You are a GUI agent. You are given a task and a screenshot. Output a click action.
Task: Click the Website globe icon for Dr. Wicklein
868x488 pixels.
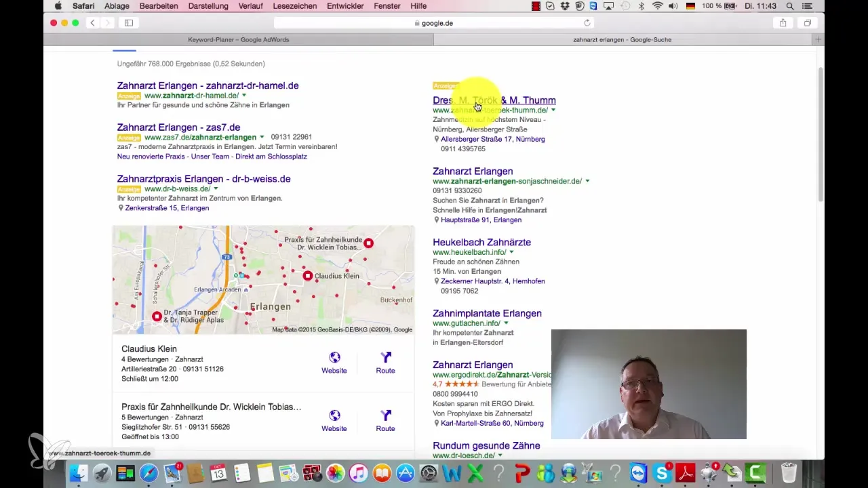[x=334, y=415]
